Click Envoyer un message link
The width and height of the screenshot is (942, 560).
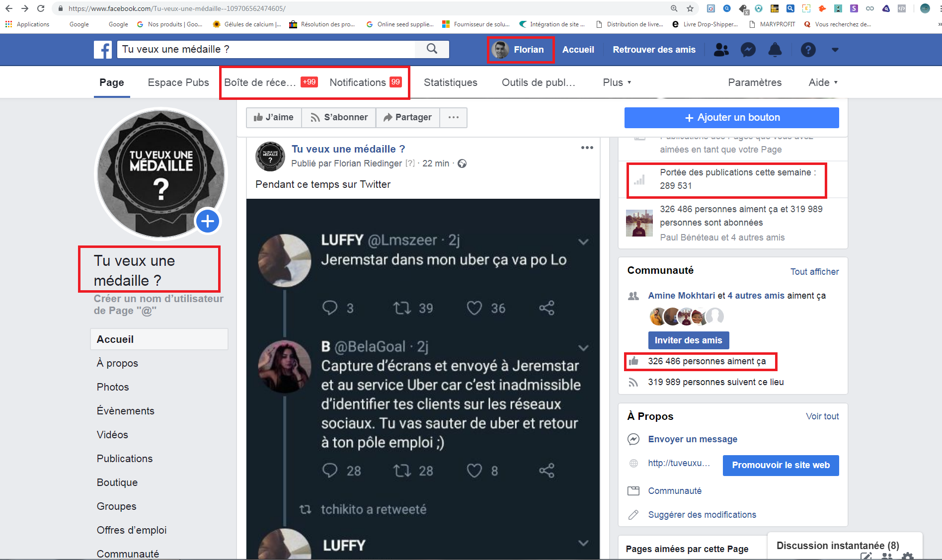click(x=693, y=439)
